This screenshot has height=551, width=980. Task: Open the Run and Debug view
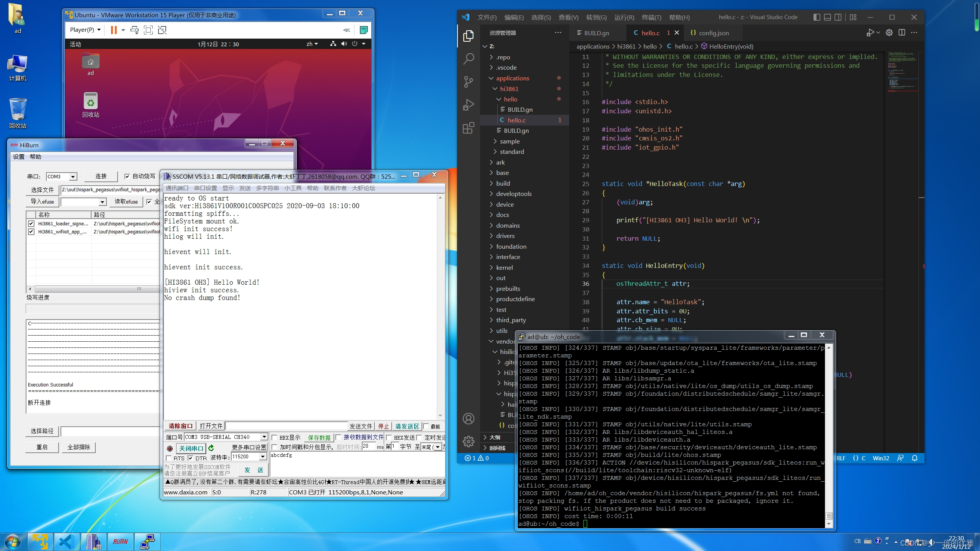468,104
